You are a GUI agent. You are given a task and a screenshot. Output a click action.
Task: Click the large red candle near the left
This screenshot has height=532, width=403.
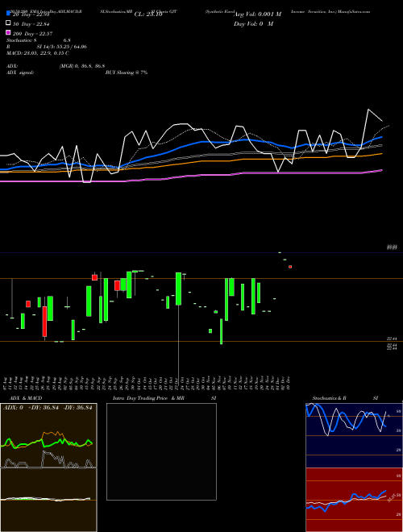44,322
